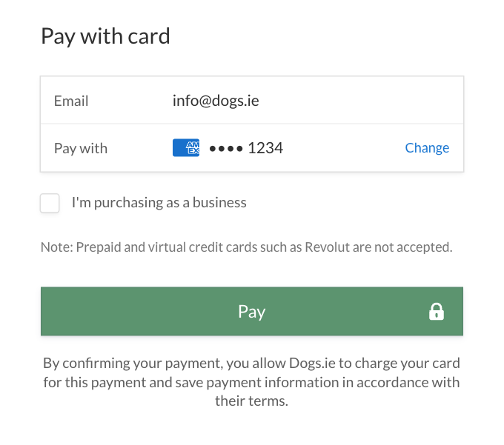The image size is (504, 445).
Task: Click the "Pay with card" heading
Action: tap(105, 36)
